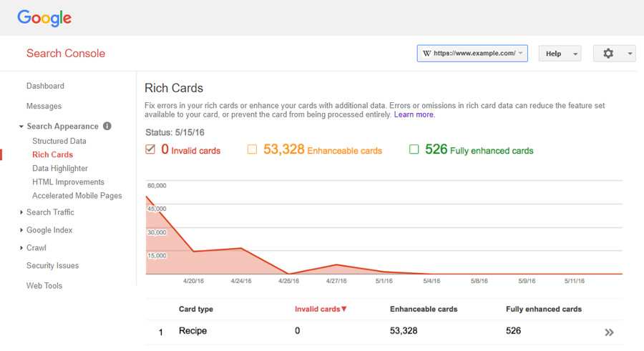Click the info icon beside Search Appearance

(107, 126)
